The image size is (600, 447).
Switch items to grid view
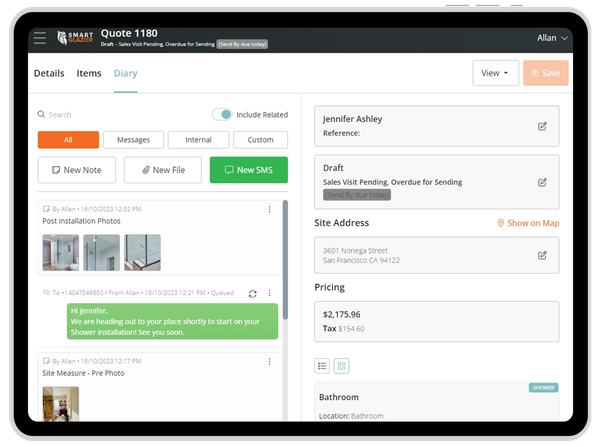(341, 366)
